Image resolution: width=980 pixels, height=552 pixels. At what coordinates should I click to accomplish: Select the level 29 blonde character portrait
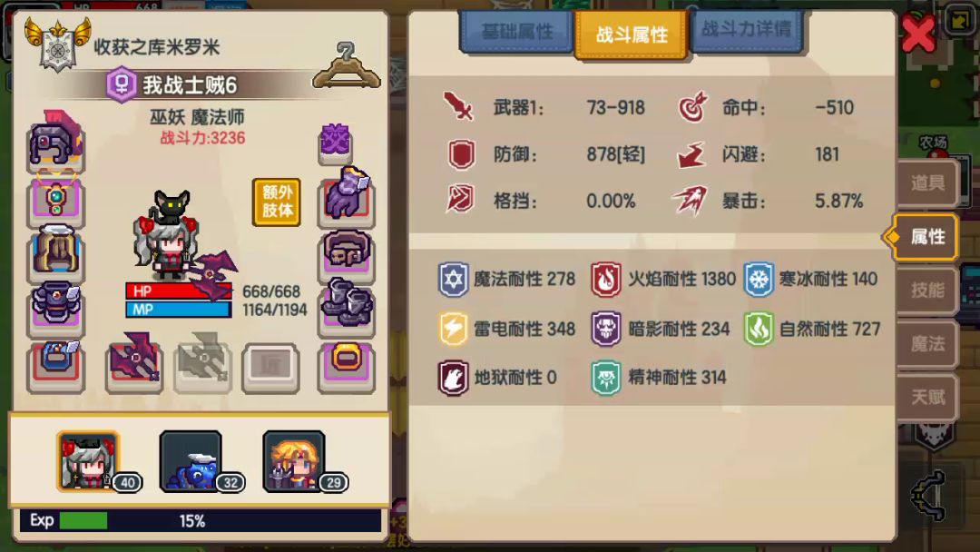(x=294, y=461)
